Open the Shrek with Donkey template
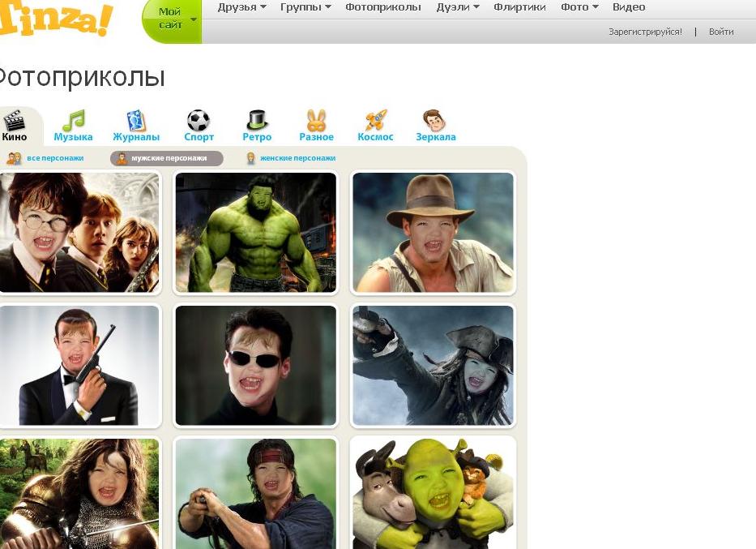This screenshot has width=756, height=549. (x=433, y=494)
